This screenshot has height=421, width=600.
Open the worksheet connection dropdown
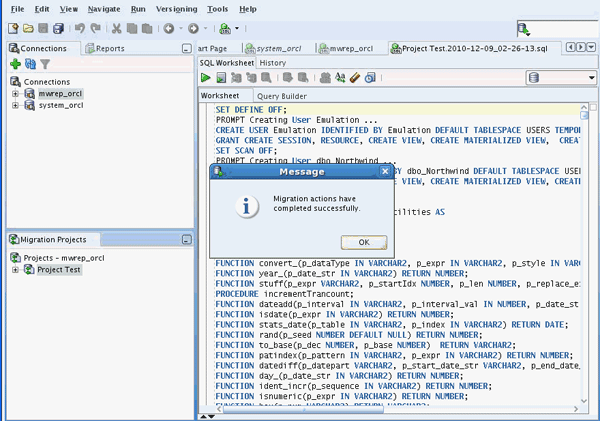pos(589,78)
